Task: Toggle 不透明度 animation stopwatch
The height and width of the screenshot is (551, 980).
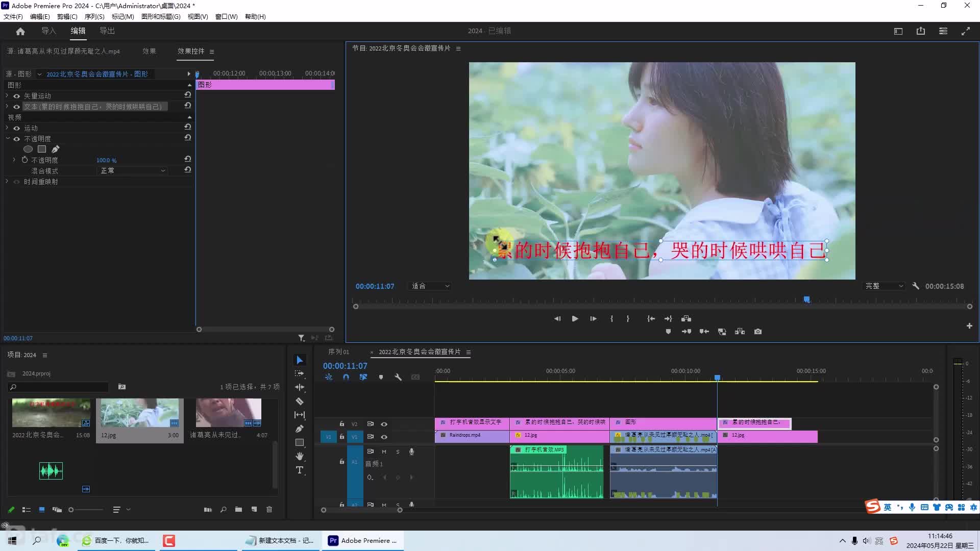Action: [x=24, y=160]
